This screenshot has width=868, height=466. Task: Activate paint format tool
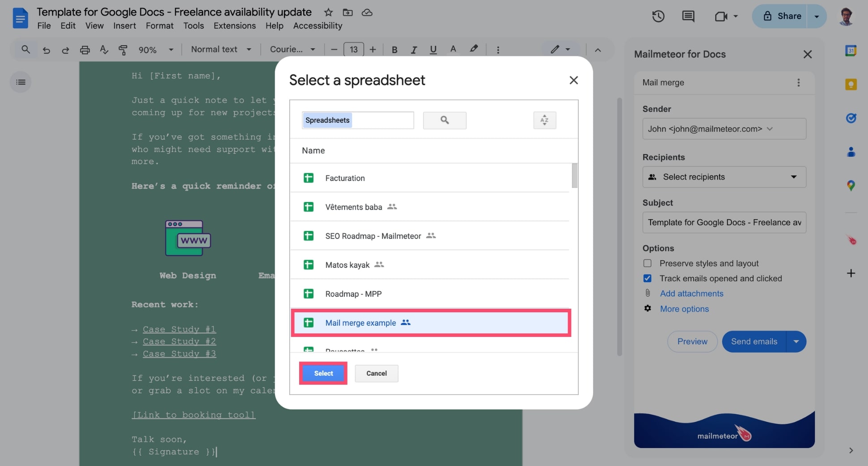click(123, 50)
